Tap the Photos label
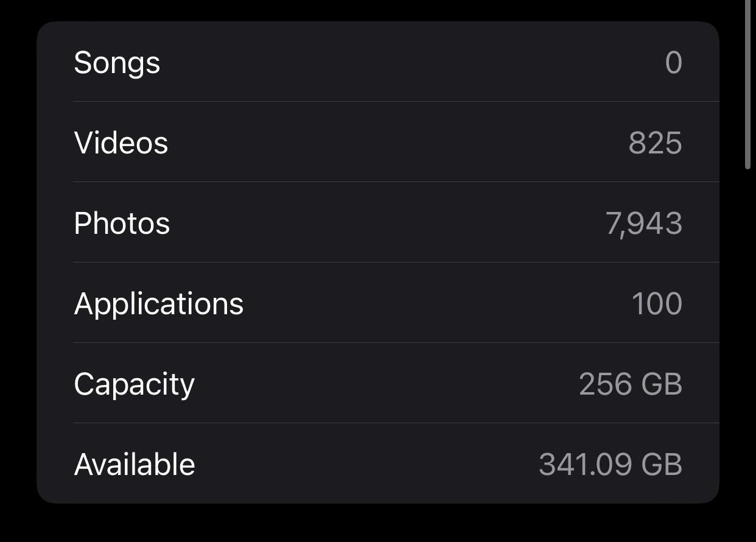 pos(122,223)
